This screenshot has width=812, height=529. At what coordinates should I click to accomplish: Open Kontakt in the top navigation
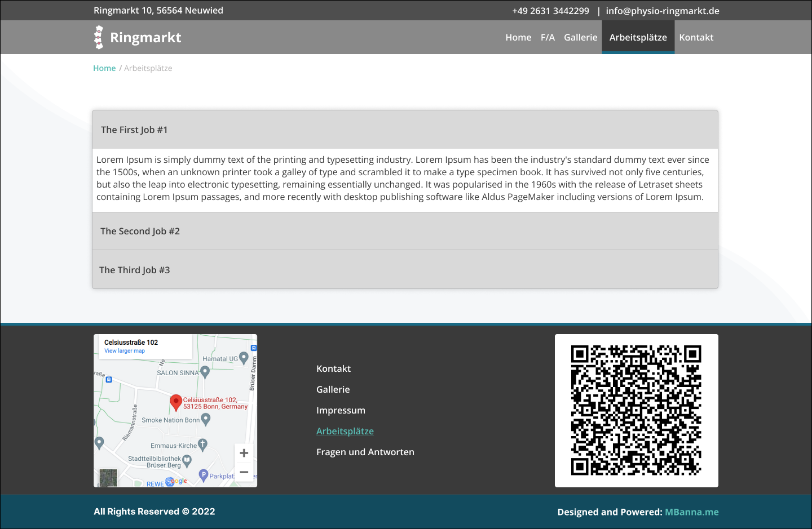pyautogui.click(x=696, y=37)
